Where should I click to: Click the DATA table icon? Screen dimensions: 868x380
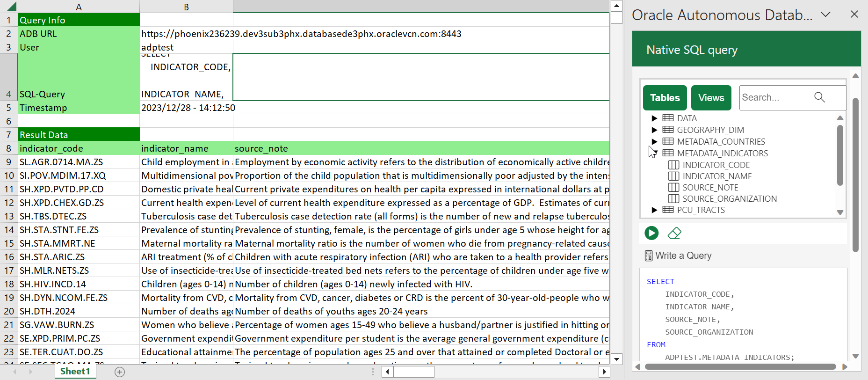pyautogui.click(x=668, y=118)
